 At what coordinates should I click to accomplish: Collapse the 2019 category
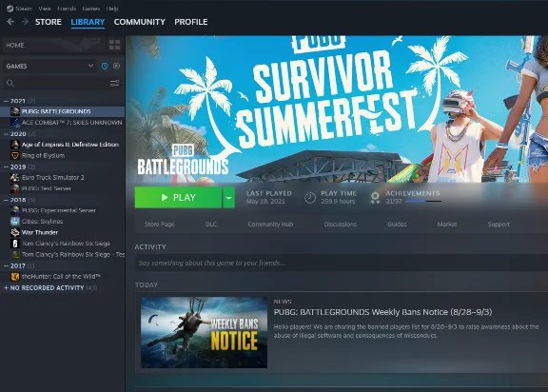coord(6,167)
